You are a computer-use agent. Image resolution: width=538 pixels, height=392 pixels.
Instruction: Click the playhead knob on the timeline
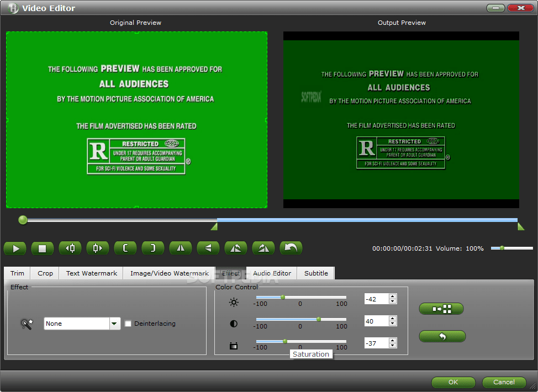tap(23, 220)
